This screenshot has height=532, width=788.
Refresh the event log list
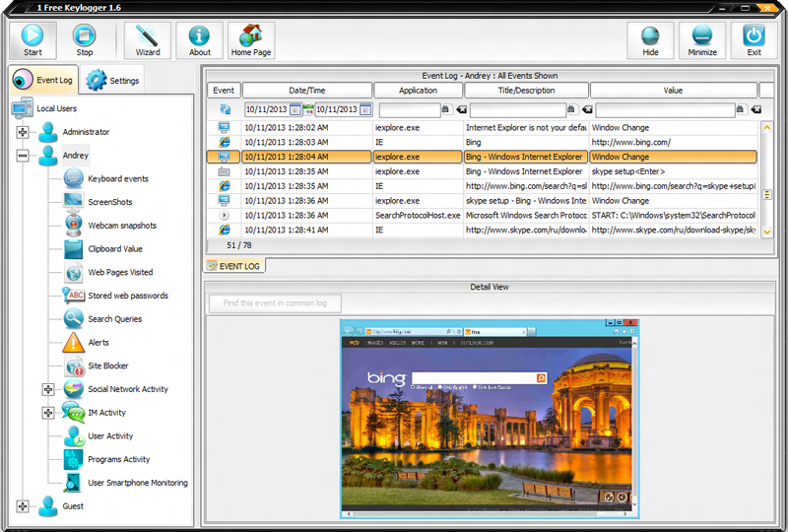point(225,109)
